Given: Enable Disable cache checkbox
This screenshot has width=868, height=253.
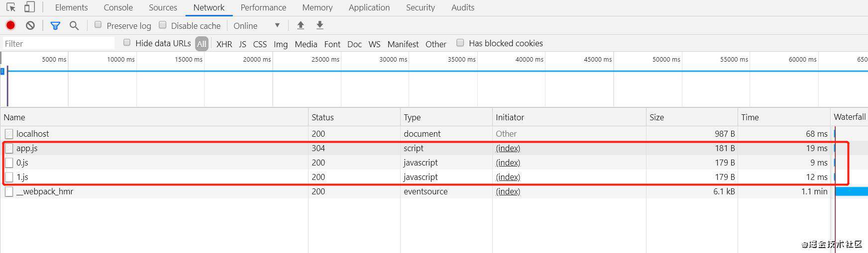Looking at the screenshot, I should (162, 25).
